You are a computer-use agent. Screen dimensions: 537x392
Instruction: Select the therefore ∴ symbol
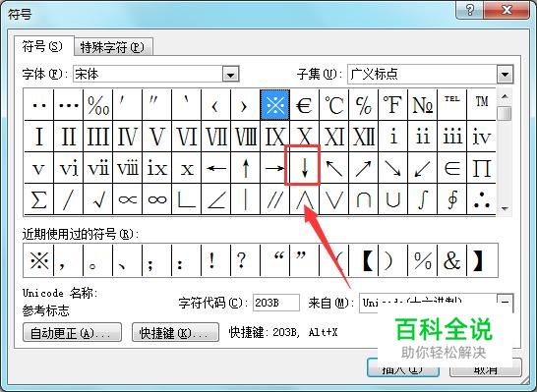pos(482,199)
